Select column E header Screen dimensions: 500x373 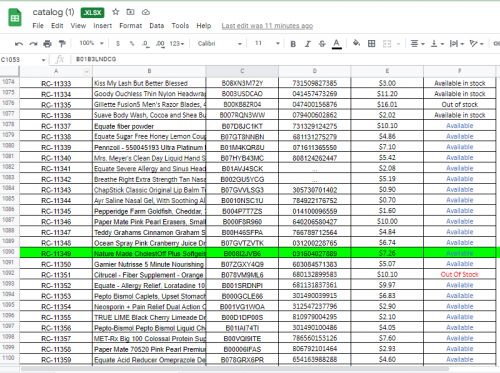[387, 71]
